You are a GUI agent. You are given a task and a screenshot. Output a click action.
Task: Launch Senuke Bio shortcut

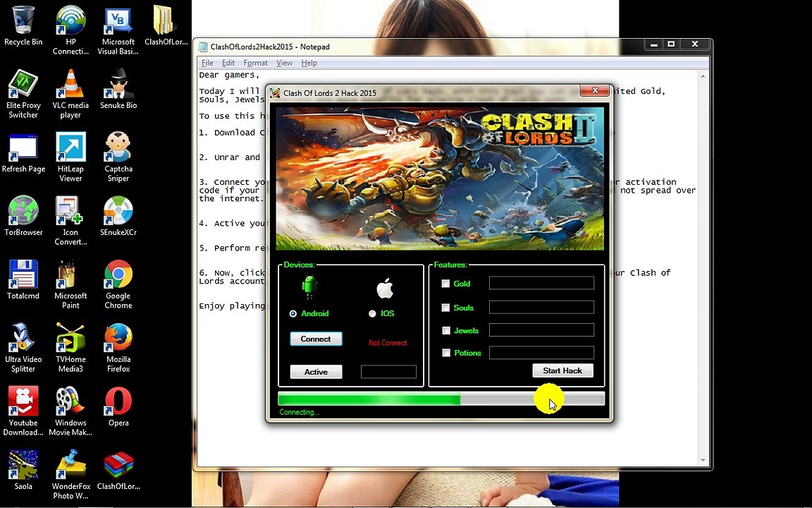tap(118, 89)
